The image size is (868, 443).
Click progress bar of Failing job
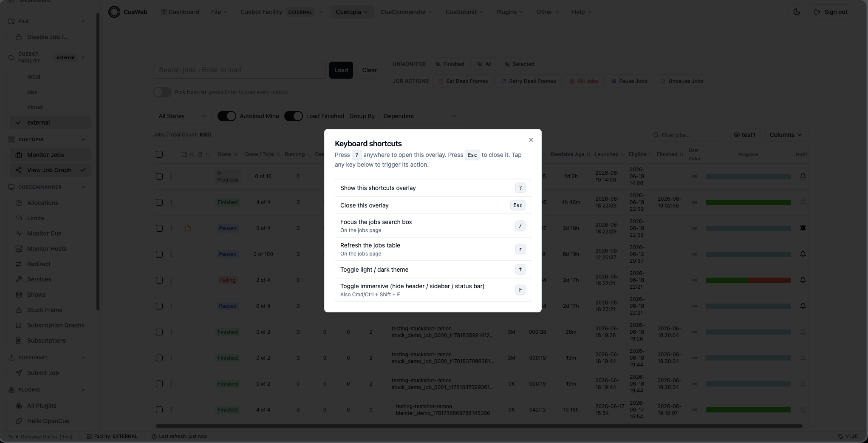click(x=748, y=280)
